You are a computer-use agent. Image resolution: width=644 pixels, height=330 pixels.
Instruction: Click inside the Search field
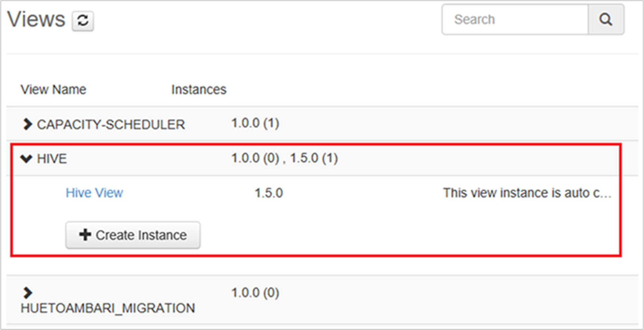tap(515, 19)
